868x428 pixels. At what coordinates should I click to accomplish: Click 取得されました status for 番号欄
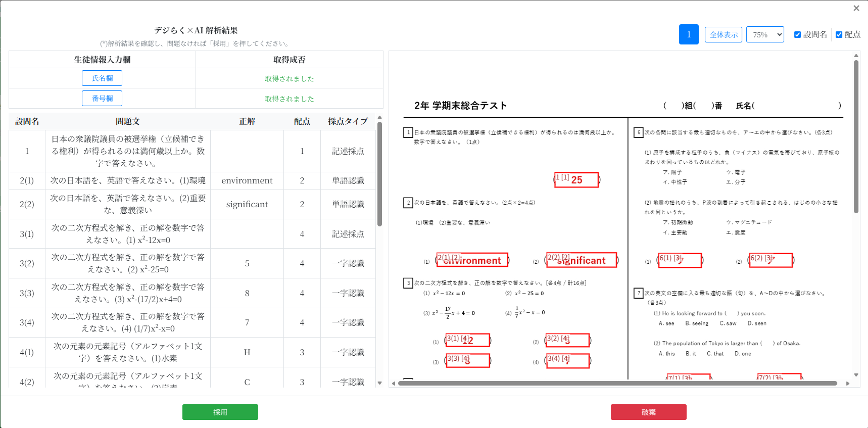coord(290,99)
